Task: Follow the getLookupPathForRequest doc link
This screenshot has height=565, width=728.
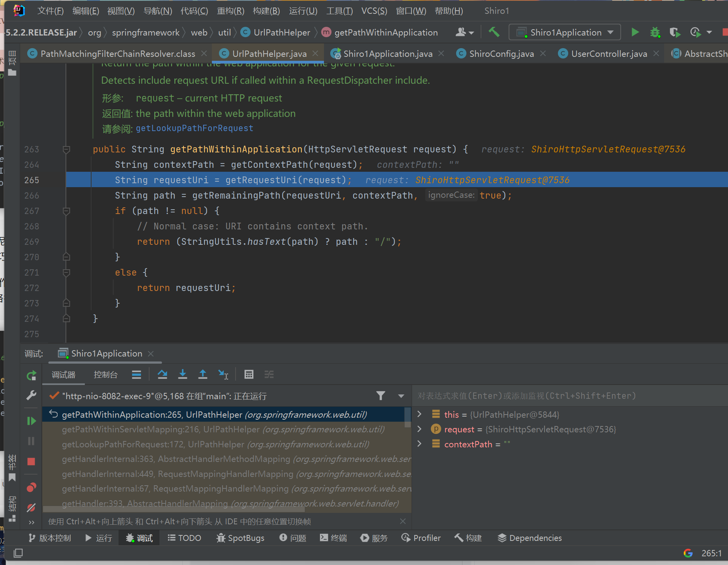Action: coord(194,128)
